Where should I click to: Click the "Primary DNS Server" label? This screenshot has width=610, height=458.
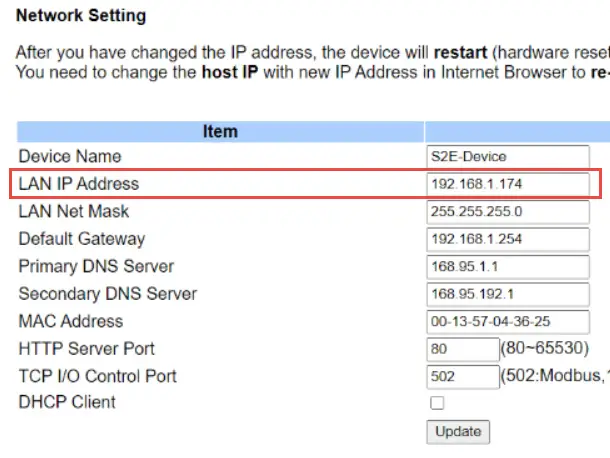[96, 267]
